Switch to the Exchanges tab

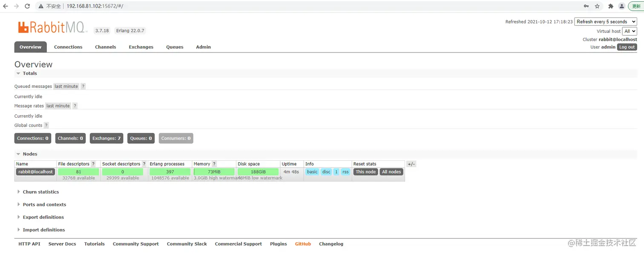(141, 47)
